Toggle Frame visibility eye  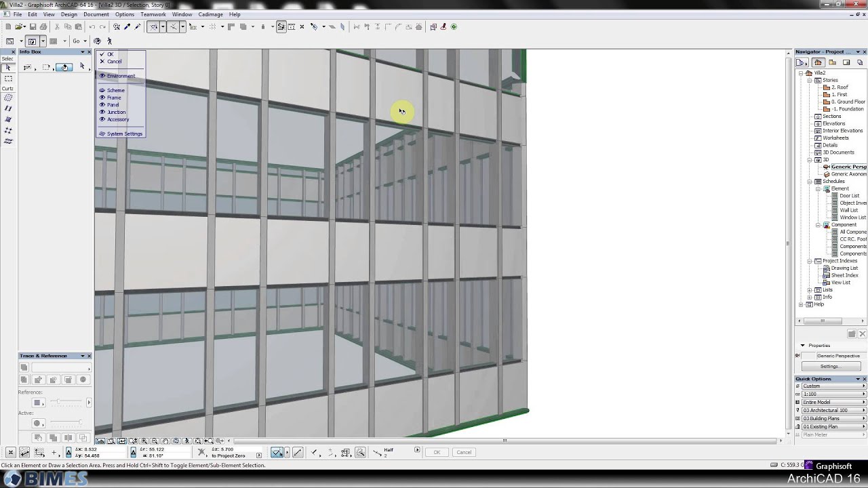coord(102,98)
